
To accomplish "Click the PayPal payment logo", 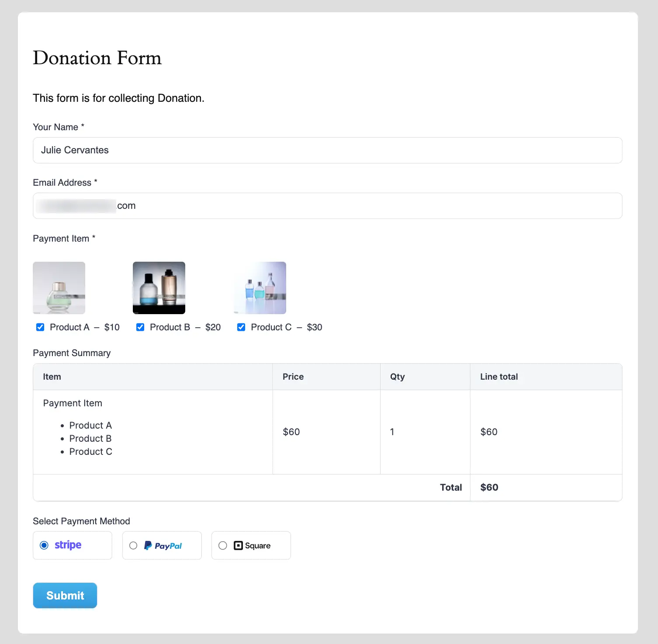I will tap(163, 545).
